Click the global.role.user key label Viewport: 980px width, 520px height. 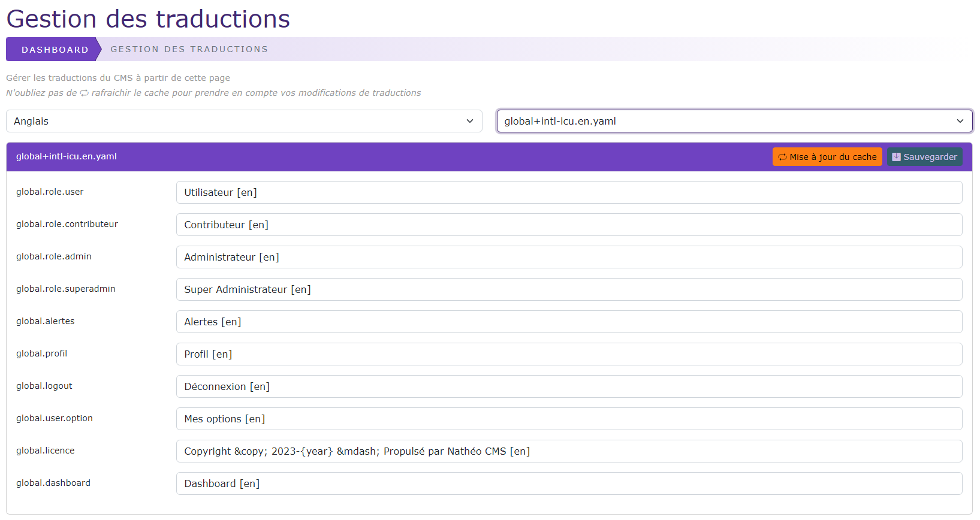50,192
